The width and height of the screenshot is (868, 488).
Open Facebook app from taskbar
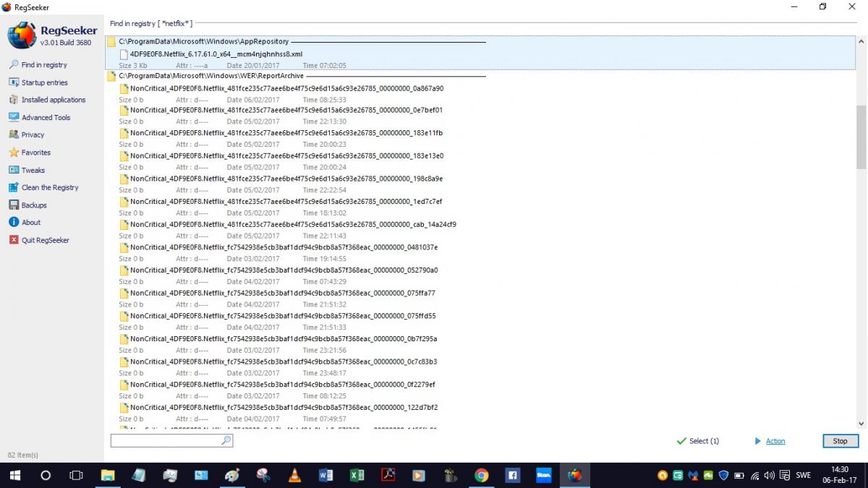coord(513,475)
